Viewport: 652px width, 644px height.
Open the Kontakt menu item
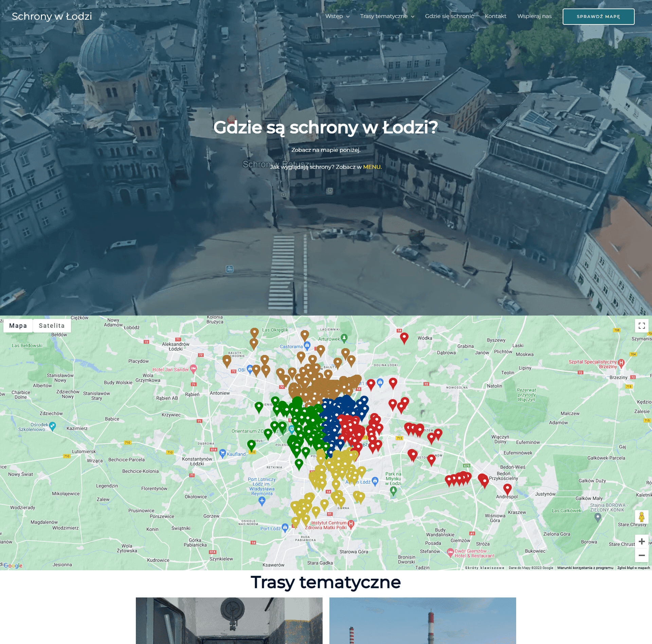495,16
